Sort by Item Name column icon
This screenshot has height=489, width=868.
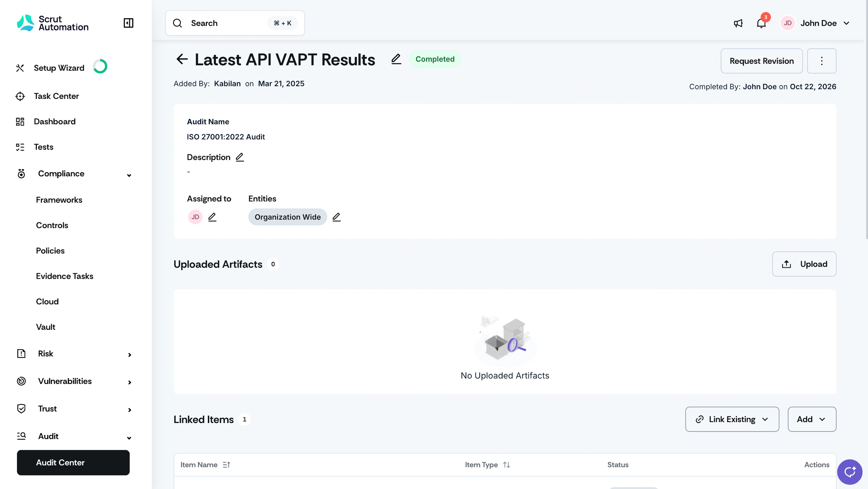coord(226,465)
